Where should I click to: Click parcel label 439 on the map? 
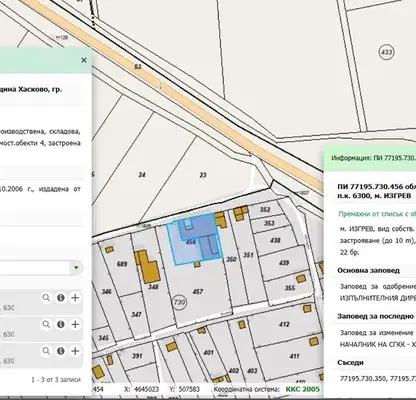click(284, 263)
